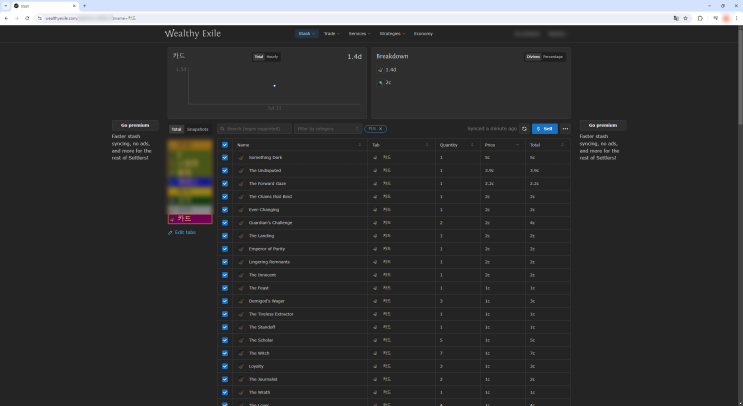Expand the Stash menu in top navigation
Screen dimensions: 743x406
point(306,33)
